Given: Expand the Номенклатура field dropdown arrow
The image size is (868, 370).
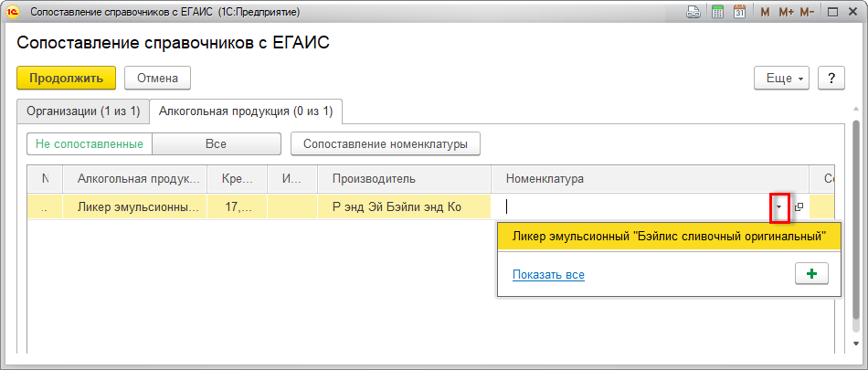Looking at the screenshot, I should point(779,207).
